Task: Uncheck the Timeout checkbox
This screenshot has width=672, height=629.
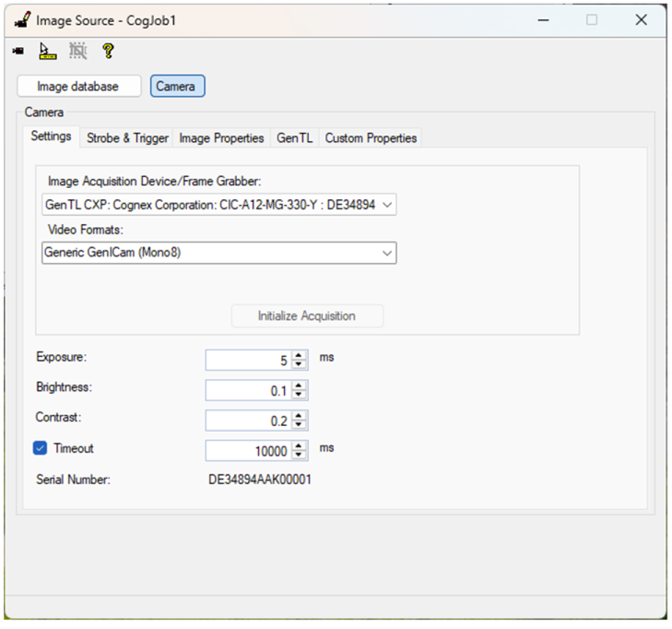Action: tap(40, 448)
